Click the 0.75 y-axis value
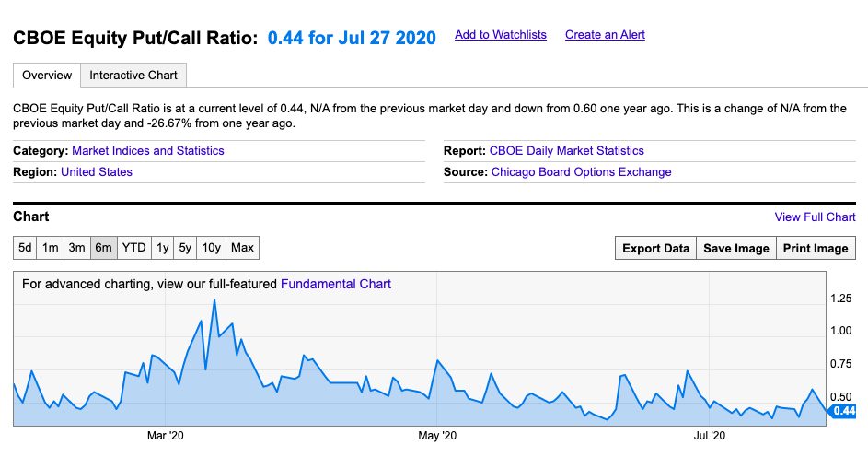This screenshot has height=457, width=868. pos(840,364)
